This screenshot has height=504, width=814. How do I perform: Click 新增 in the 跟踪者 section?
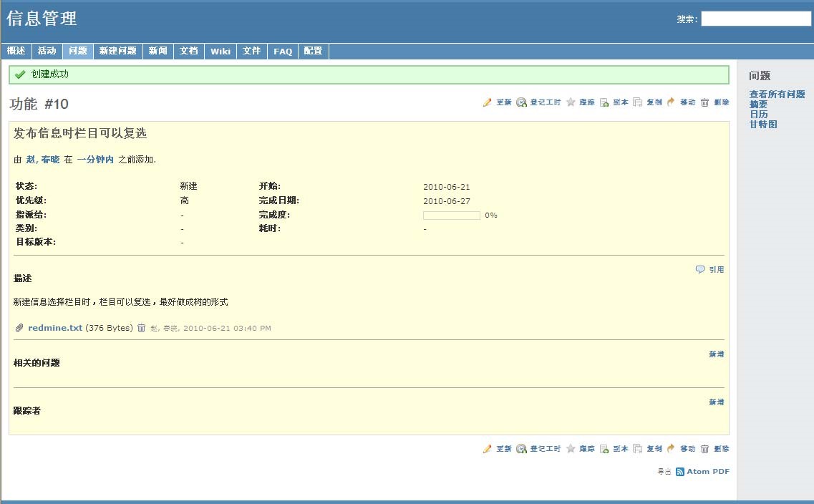point(717,402)
